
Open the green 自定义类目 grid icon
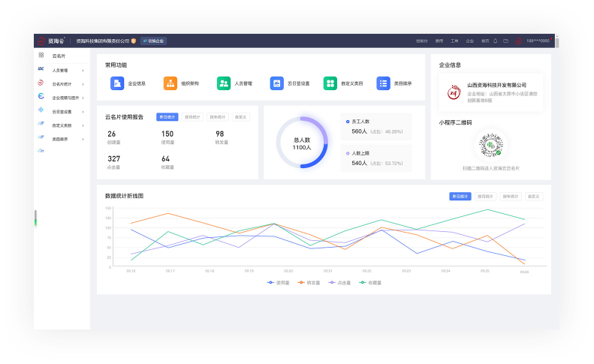tap(330, 83)
